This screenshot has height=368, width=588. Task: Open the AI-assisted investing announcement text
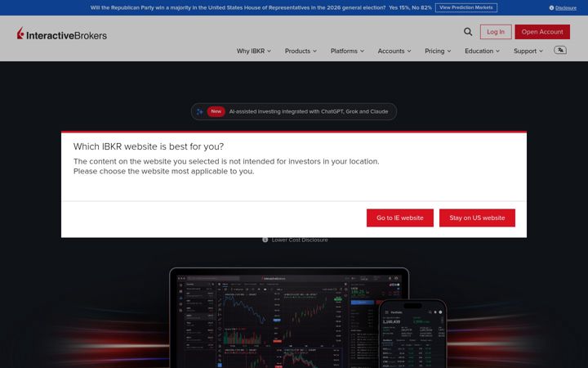pos(308,111)
